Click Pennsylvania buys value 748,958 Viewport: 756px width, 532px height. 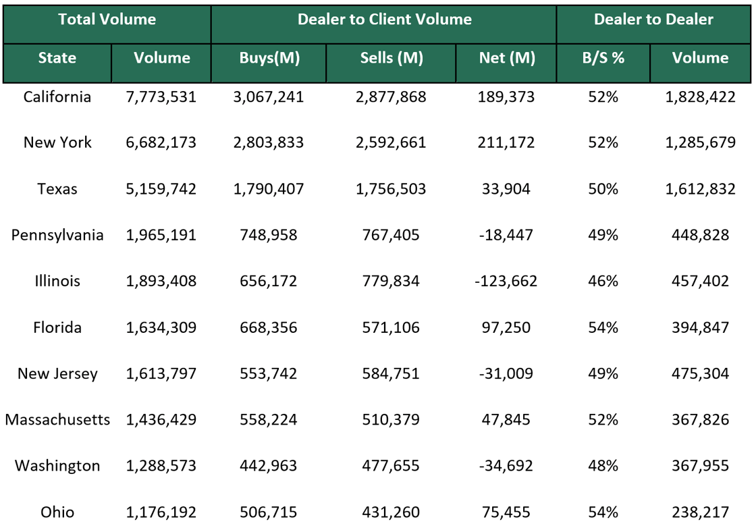[x=269, y=236]
